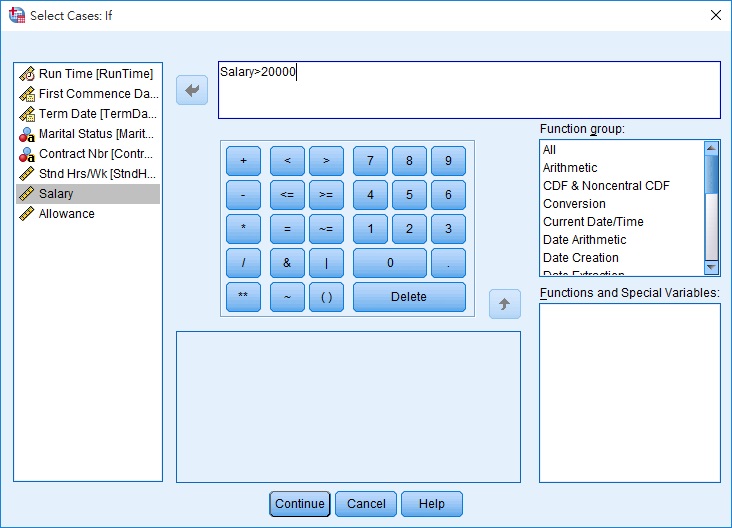732x528 pixels.
Task: Click the Continue button
Action: click(300, 504)
